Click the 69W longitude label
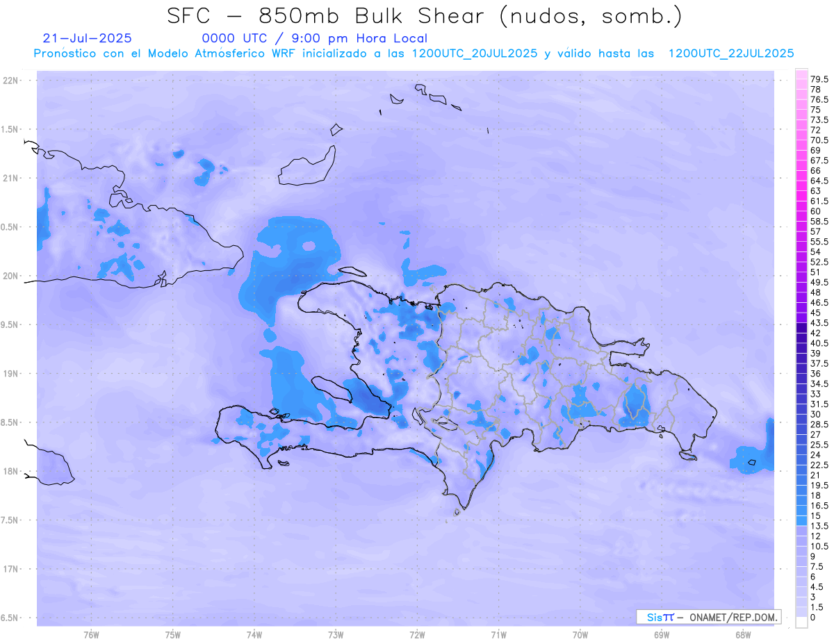The height and width of the screenshot is (644, 834). [662, 635]
